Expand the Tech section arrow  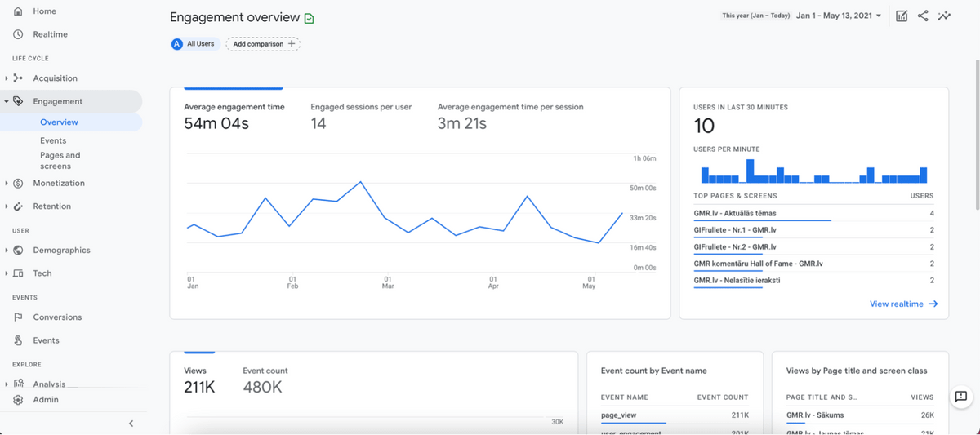pyautogui.click(x=7, y=273)
